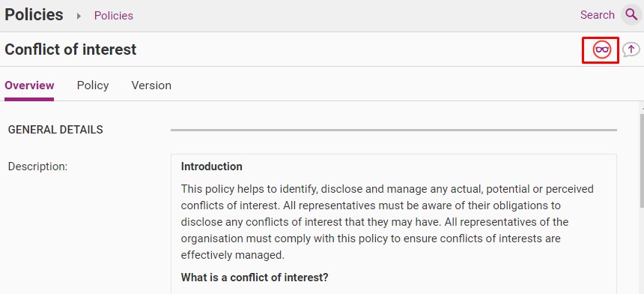Click the speech bubble upload arrow icon
The width and height of the screenshot is (644, 294).
[631, 49]
